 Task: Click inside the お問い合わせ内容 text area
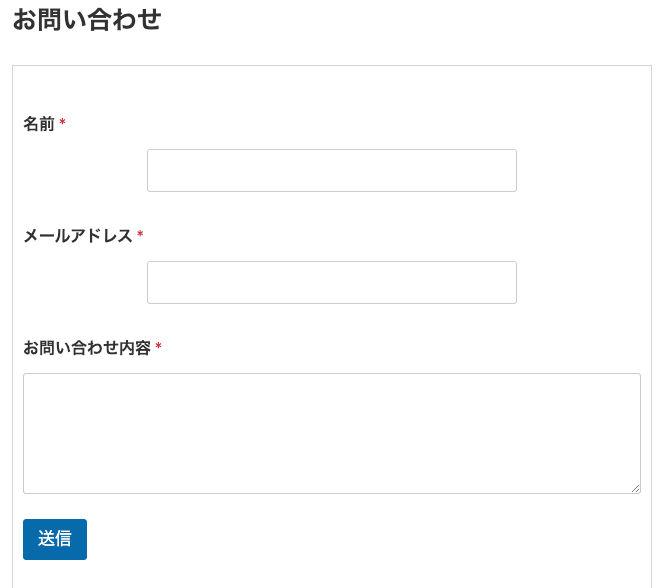331,432
